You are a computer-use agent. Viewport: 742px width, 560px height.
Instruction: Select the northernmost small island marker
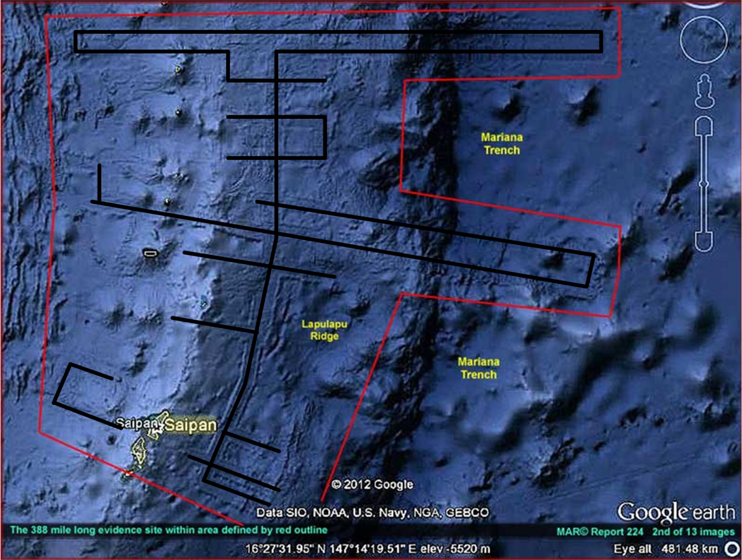point(178,69)
